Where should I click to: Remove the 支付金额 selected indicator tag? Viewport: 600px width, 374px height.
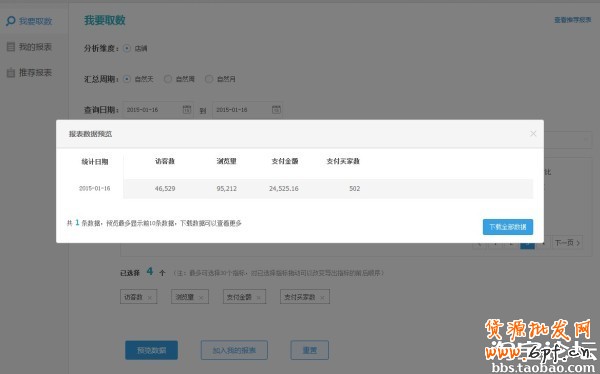258,297
